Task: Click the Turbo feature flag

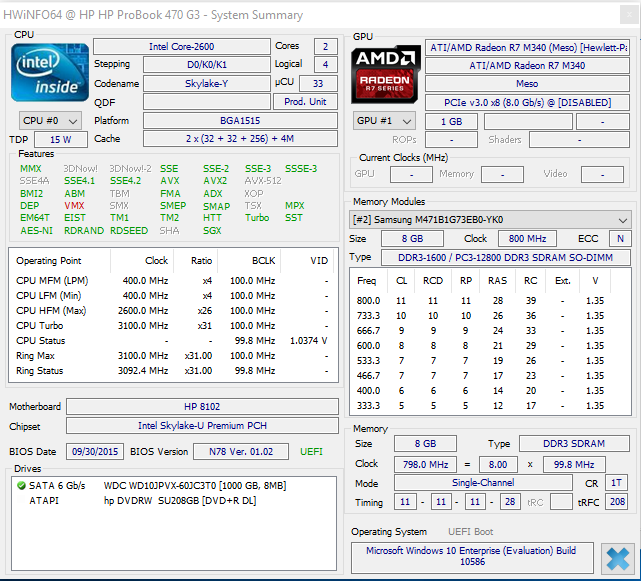Action: (x=257, y=218)
